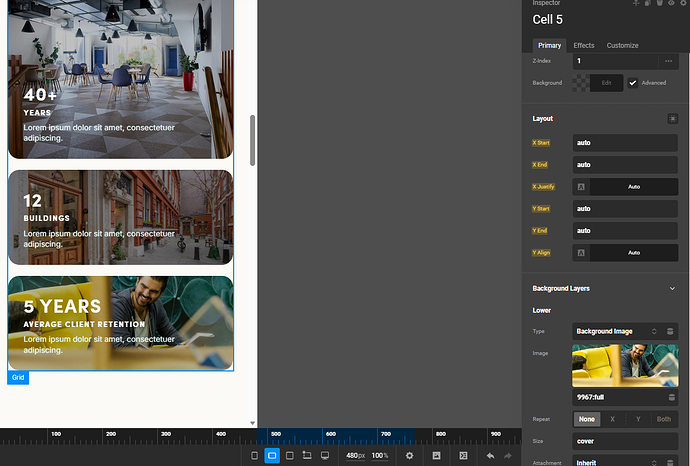
Task: Click the background Edit button
Action: click(x=606, y=83)
